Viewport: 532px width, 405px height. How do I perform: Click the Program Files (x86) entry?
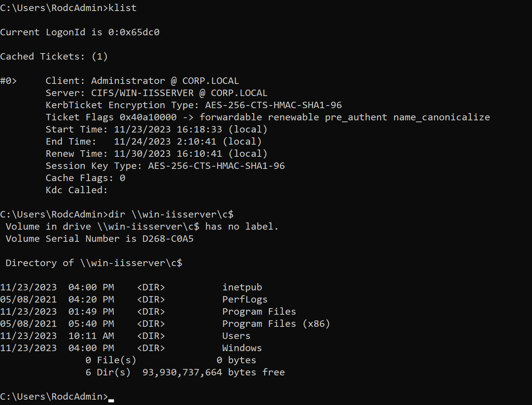[276, 324]
